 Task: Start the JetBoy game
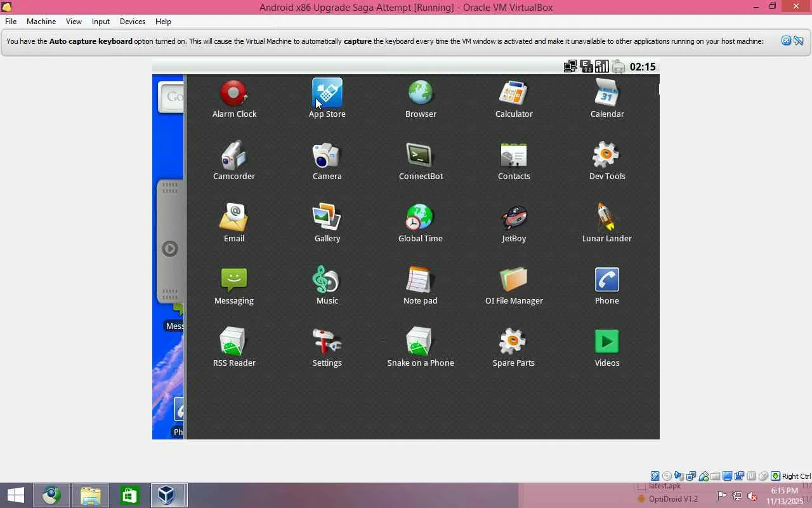pyautogui.click(x=514, y=224)
